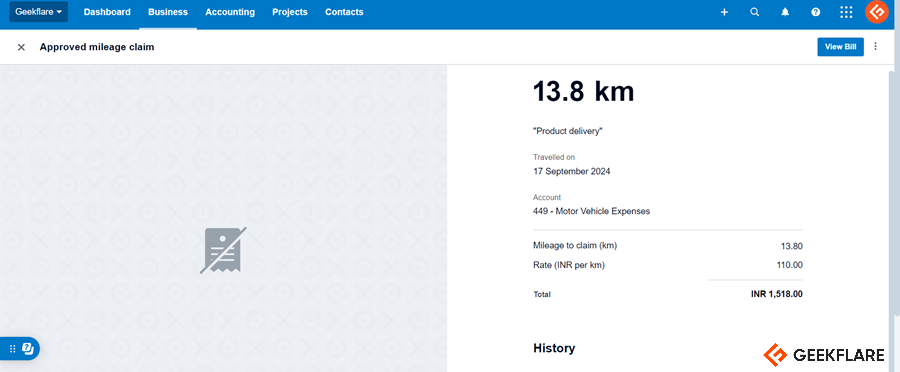Open the Accounting menu
900x372 pixels.
(x=230, y=12)
